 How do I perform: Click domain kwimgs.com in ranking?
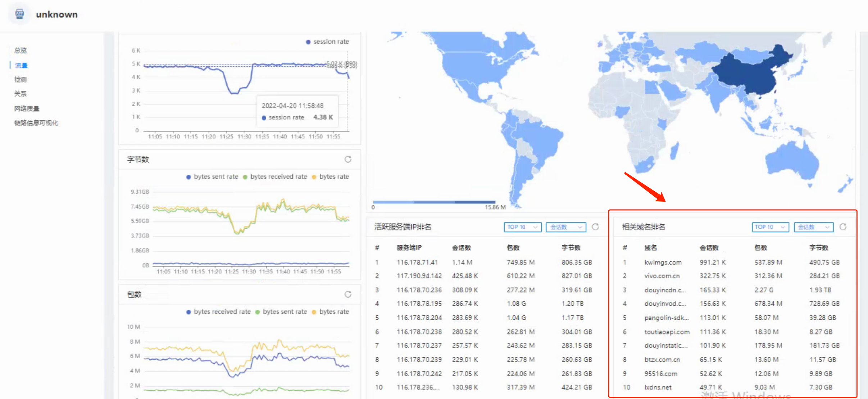(x=663, y=263)
